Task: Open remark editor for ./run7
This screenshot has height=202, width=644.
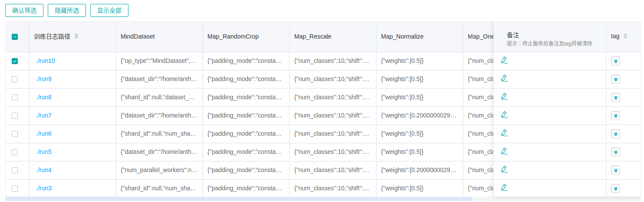Action: (504, 115)
